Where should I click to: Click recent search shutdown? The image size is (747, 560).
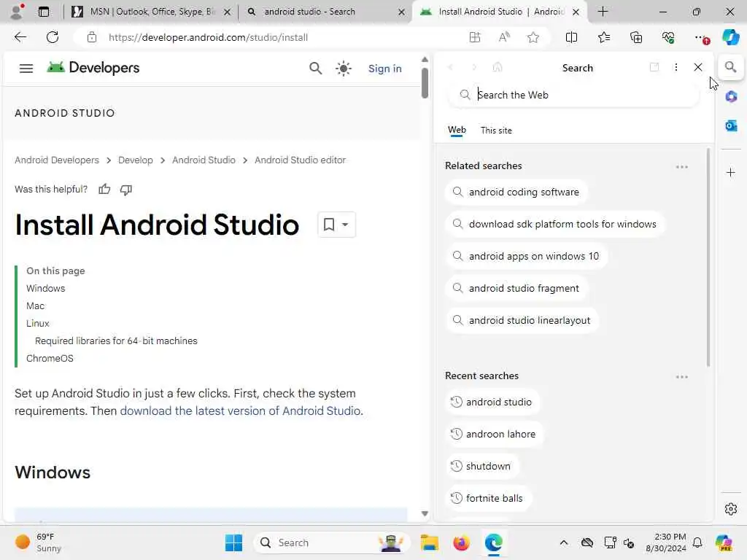[481, 466]
